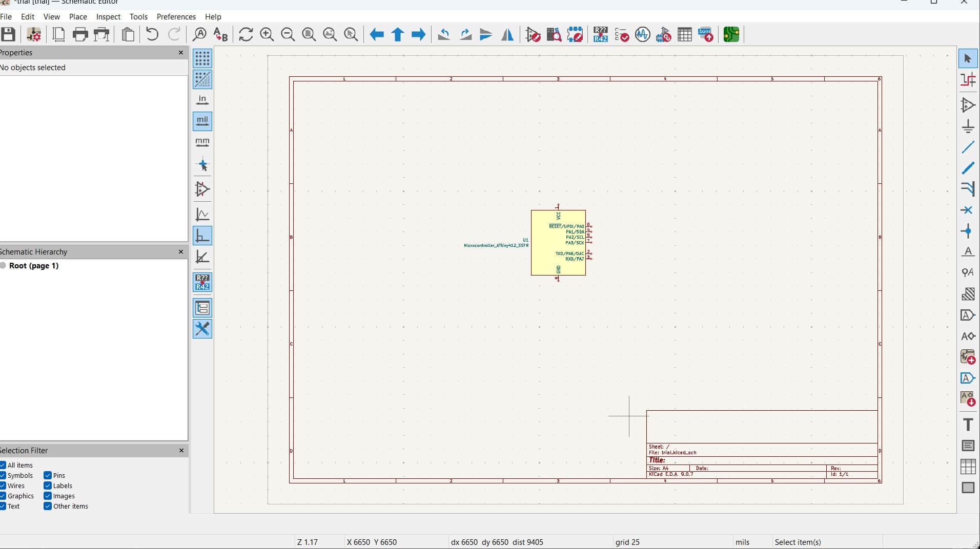
Task: Open Page Settings sheet icon
Action: [59, 34]
